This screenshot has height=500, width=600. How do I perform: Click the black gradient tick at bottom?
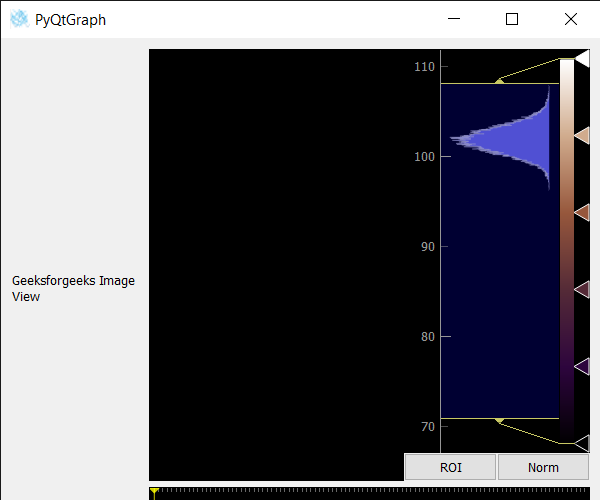tap(582, 443)
